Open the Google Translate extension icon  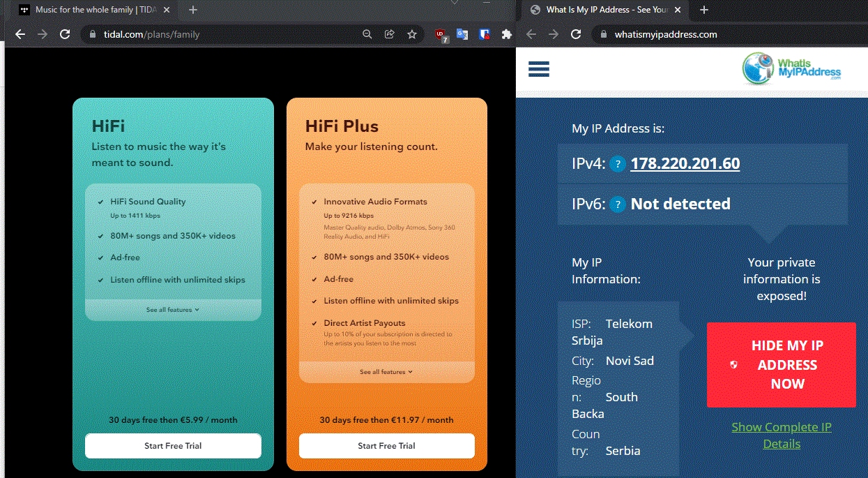(462, 34)
